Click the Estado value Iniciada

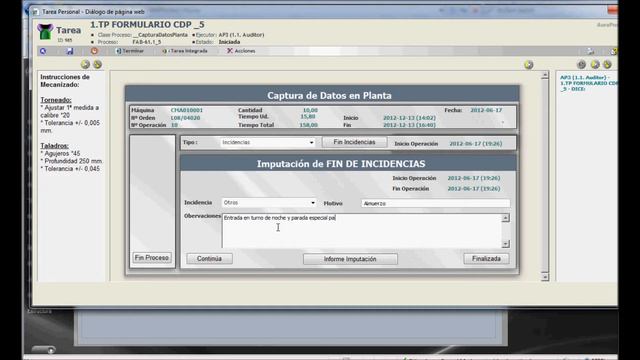(x=229, y=42)
